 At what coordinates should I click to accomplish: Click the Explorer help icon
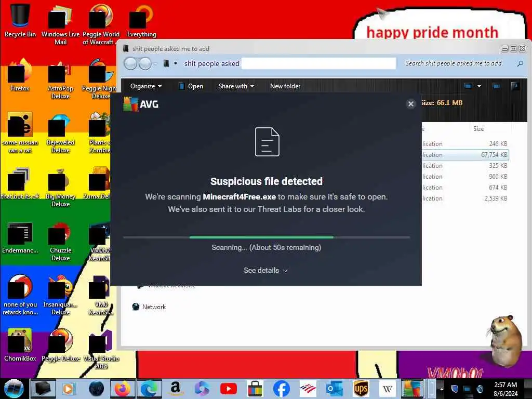pos(515,86)
